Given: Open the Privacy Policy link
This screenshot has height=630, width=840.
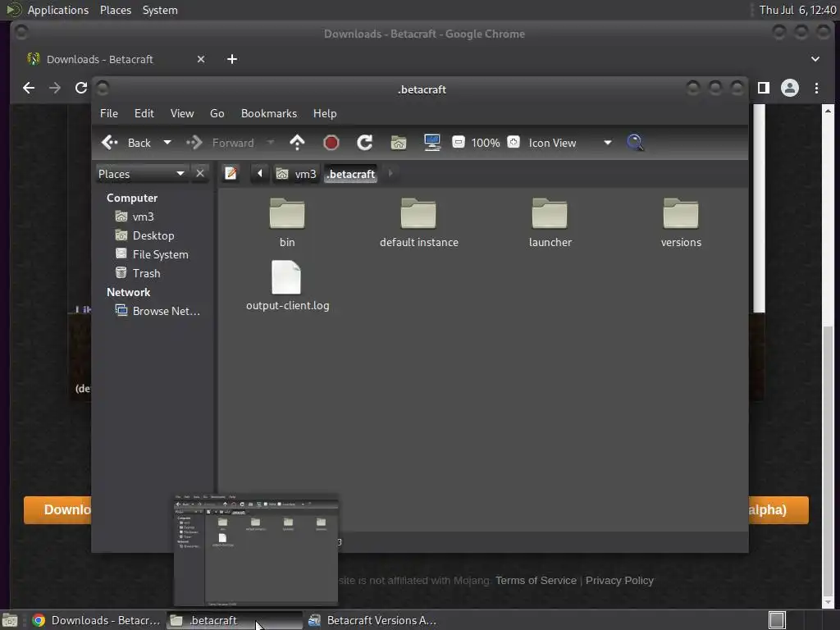Looking at the screenshot, I should tap(619, 580).
